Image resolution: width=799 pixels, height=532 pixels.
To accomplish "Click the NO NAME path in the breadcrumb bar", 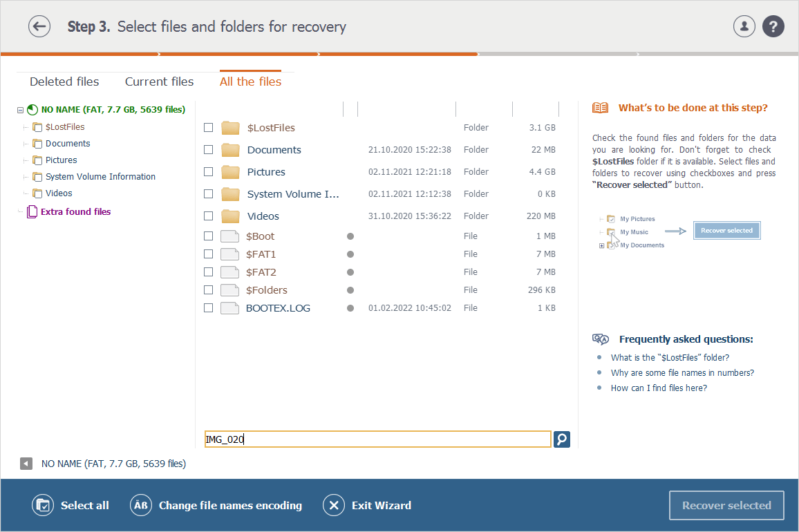I will (x=113, y=464).
